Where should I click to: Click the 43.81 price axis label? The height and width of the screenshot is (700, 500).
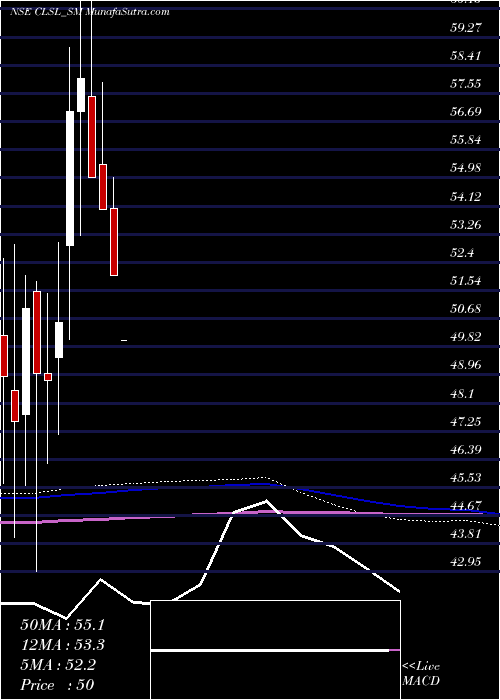coord(466,533)
